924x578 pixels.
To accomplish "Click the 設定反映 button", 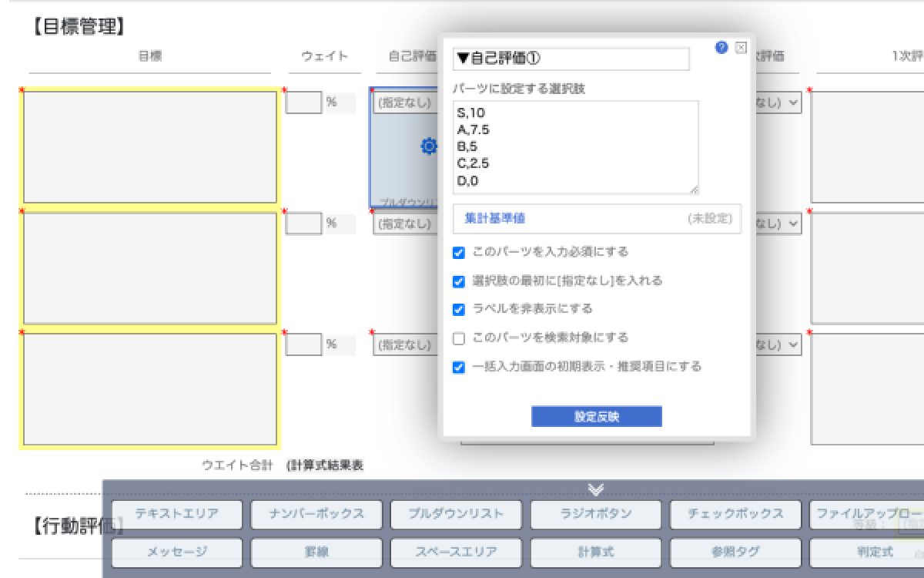I will tap(596, 417).
